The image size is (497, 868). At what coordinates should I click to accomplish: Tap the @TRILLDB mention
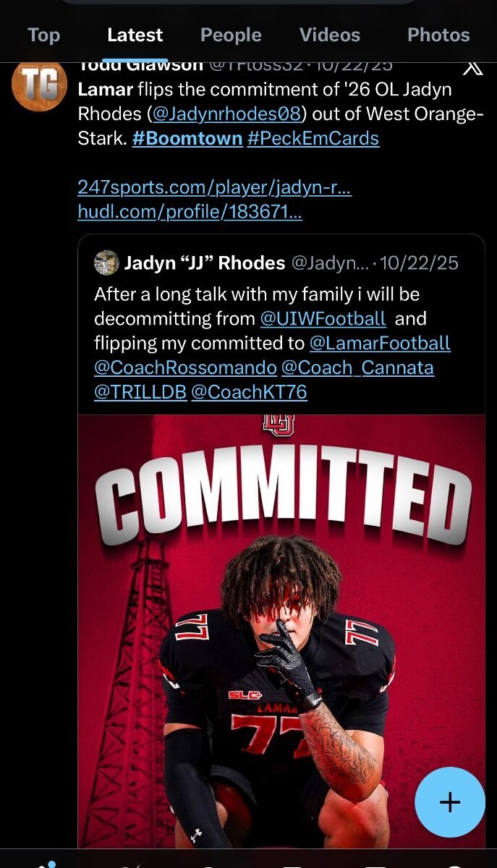(x=140, y=392)
